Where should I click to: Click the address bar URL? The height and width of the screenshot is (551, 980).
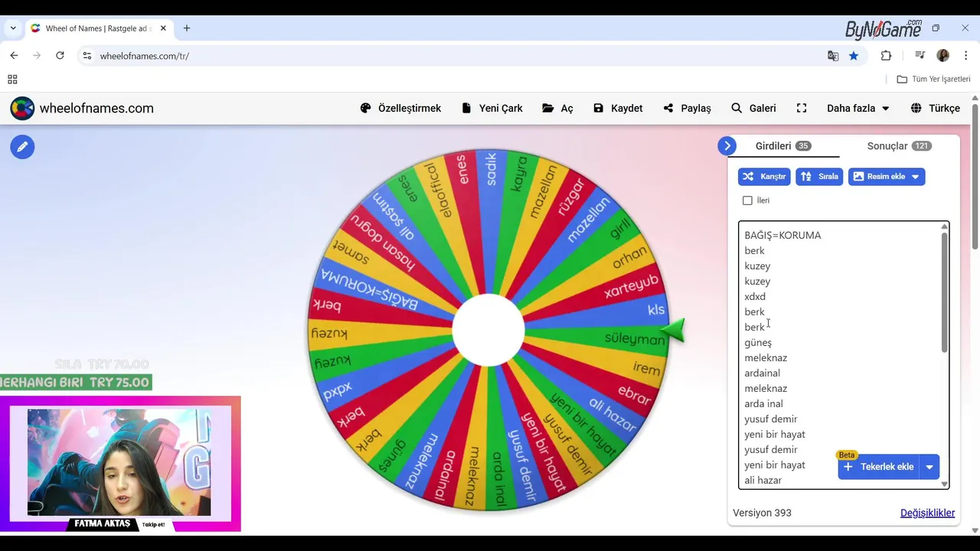pyautogui.click(x=145, y=56)
